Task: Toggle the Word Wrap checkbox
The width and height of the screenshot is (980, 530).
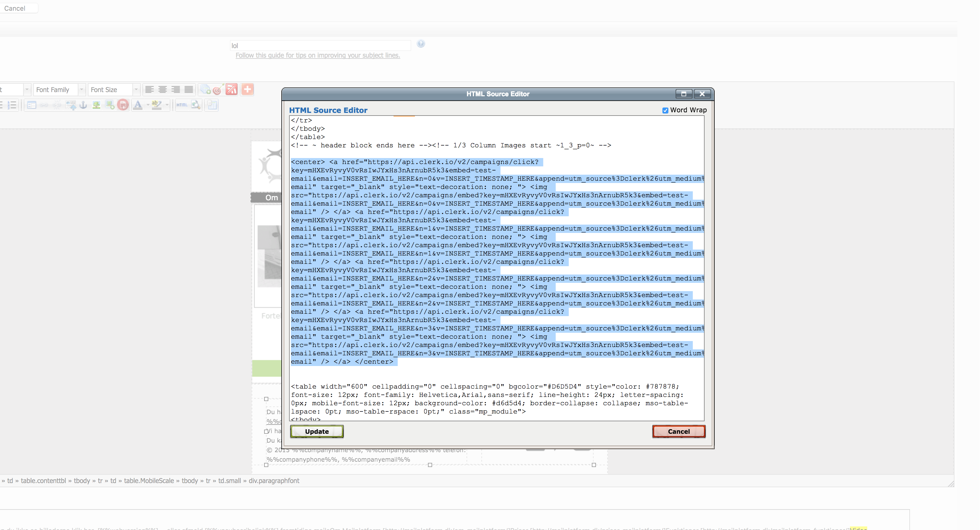Action: [665, 111]
